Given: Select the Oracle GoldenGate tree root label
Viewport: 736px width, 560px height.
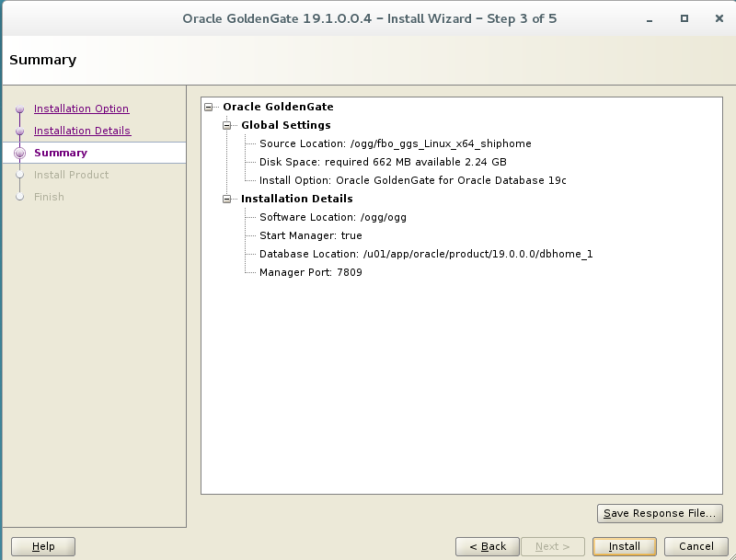Looking at the screenshot, I should coord(278,107).
